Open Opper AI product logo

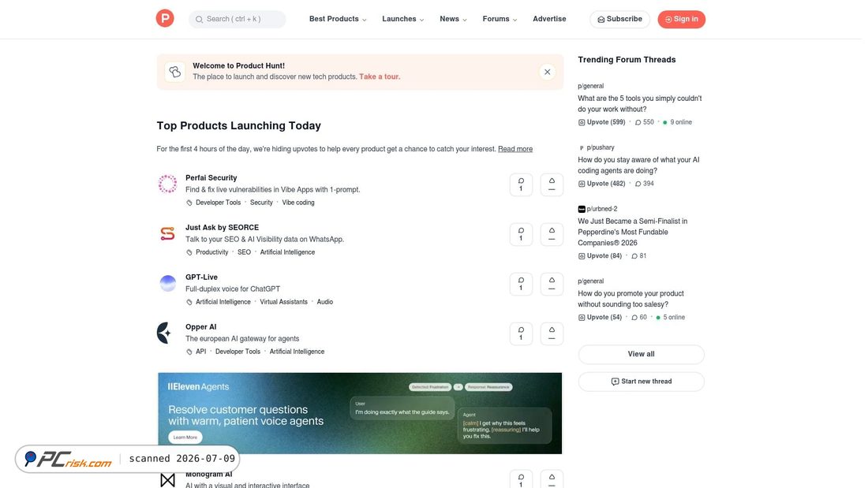point(165,333)
